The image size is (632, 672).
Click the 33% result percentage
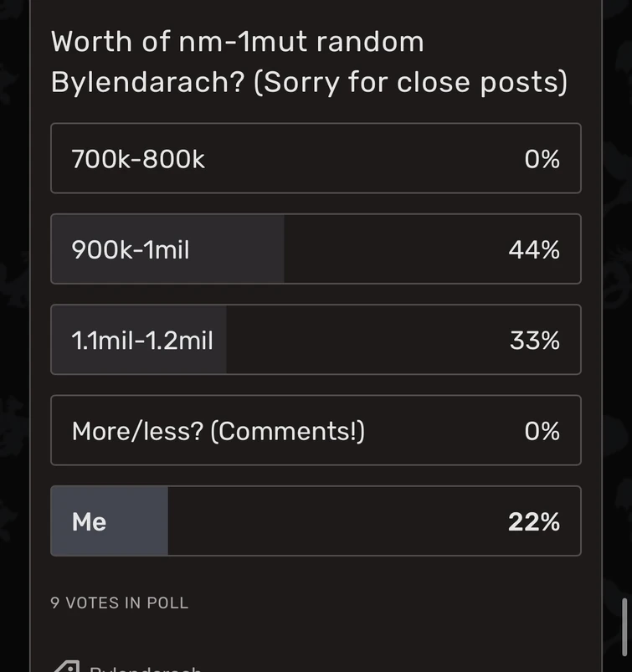[x=534, y=341]
